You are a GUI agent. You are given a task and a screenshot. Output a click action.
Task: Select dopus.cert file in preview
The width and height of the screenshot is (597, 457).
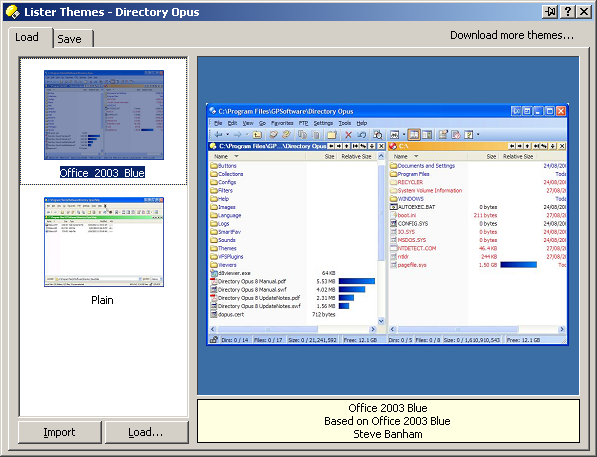tap(227, 315)
